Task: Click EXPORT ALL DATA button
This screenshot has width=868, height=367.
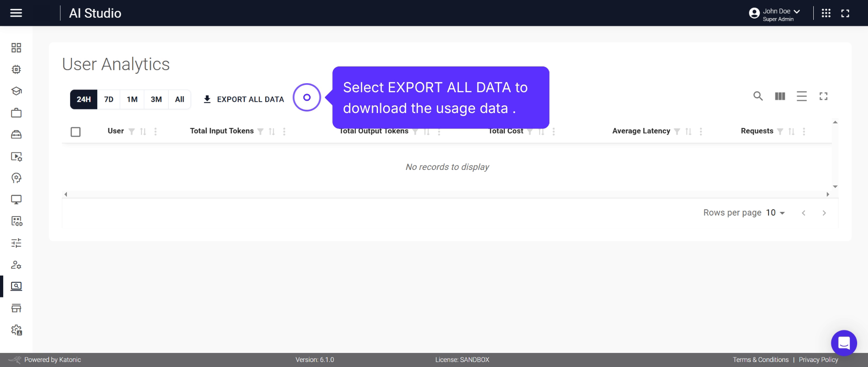Action: (244, 99)
